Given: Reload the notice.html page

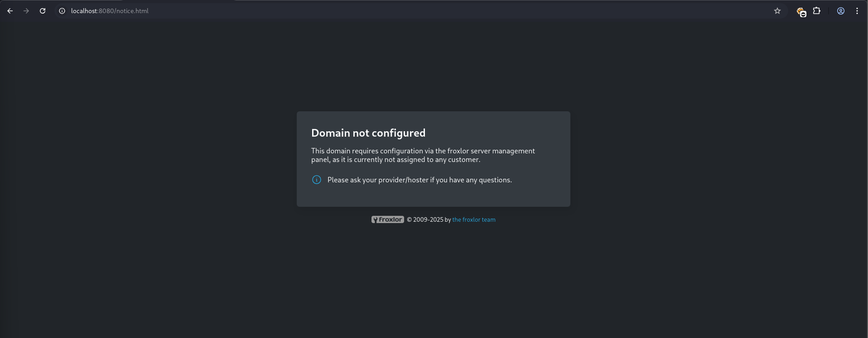Looking at the screenshot, I should point(43,11).
